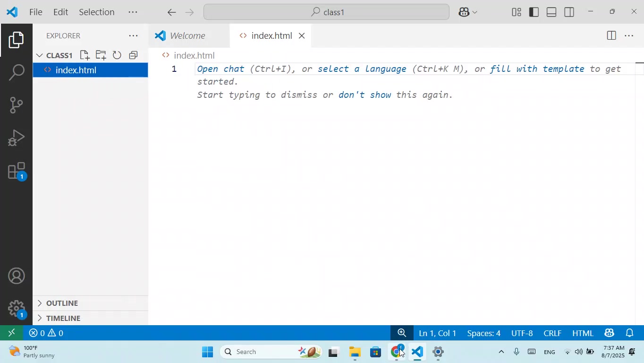The height and width of the screenshot is (363, 644).
Task: Click the fill with template link
Action: [x=537, y=69]
